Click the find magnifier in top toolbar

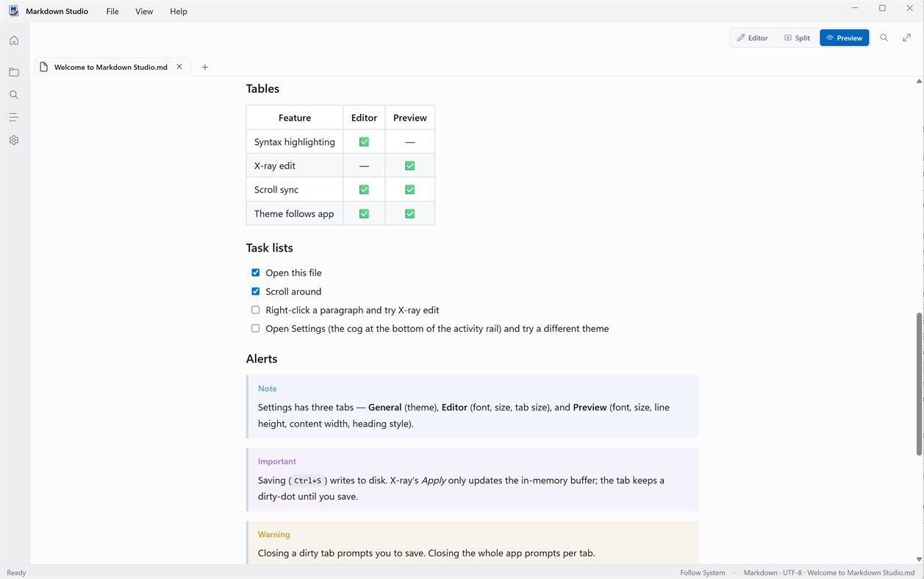(884, 38)
